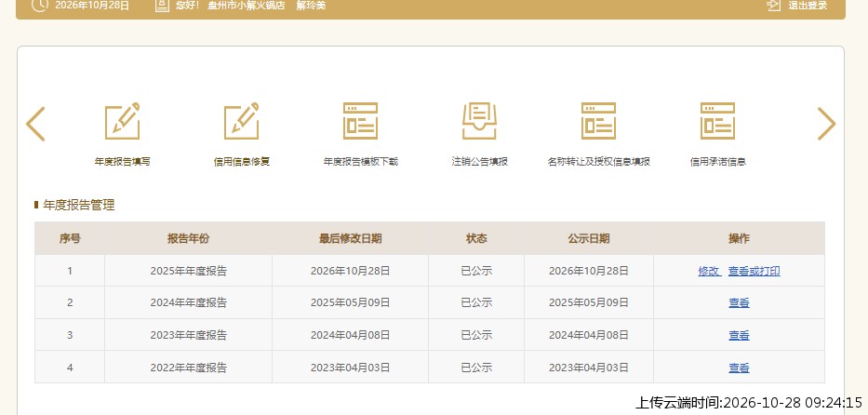Open the 名称转让及授权信息填报 icon

point(598,121)
